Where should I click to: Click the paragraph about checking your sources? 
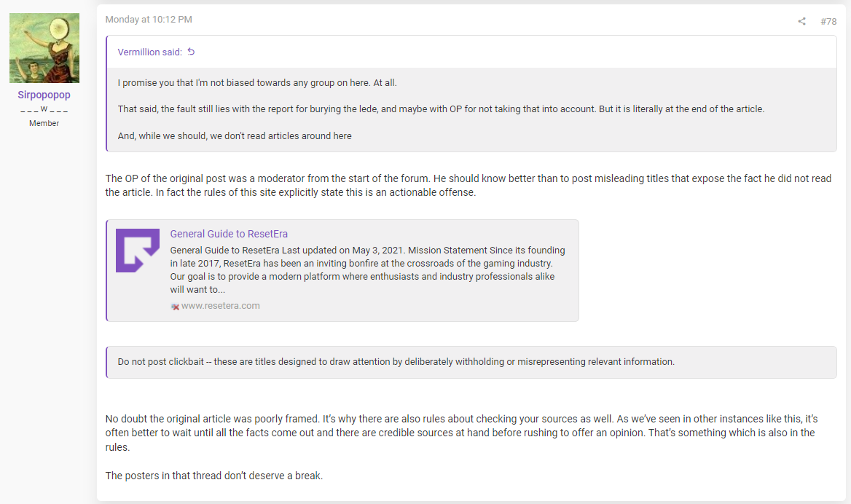point(461,433)
